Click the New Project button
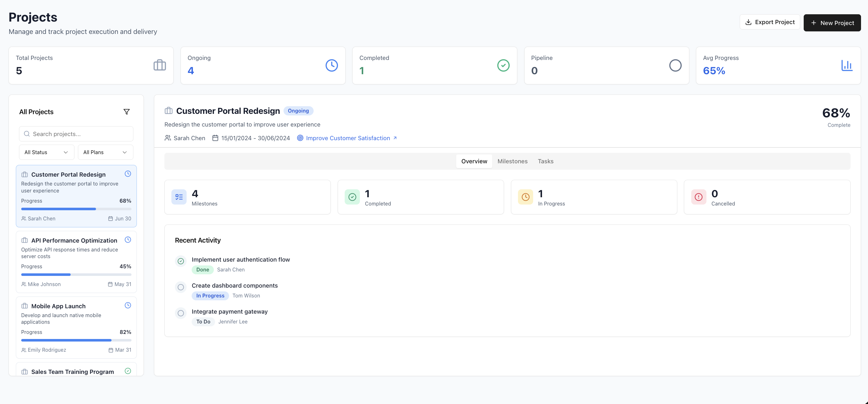 [x=832, y=23]
